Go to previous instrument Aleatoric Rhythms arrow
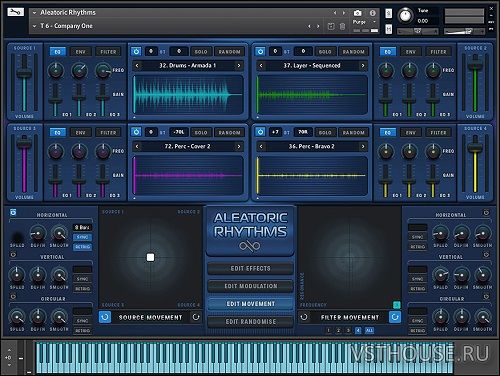The height and width of the screenshot is (376, 500). 335,13
